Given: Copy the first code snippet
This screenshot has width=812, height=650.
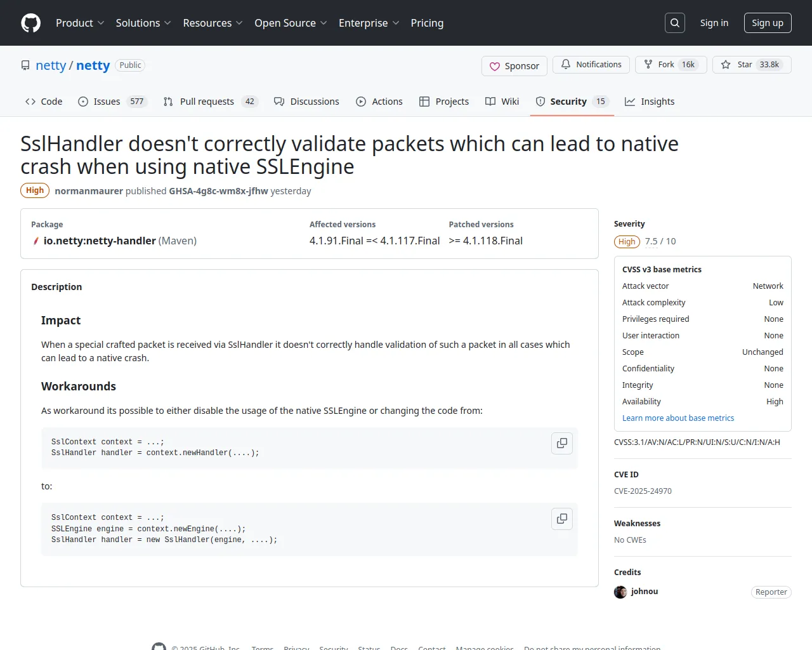Looking at the screenshot, I should click(562, 443).
